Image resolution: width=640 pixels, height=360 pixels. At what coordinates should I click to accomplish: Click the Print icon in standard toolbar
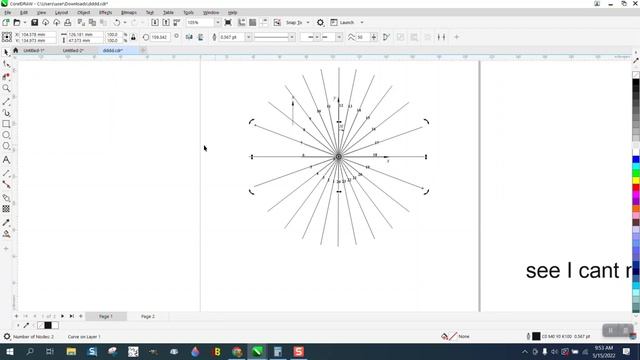(68, 22)
